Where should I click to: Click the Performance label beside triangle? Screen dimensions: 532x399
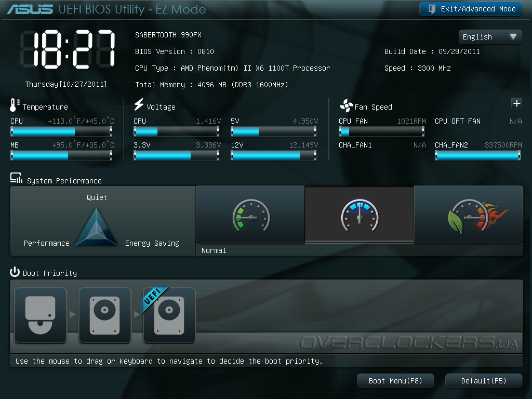pyautogui.click(x=46, y=243)
